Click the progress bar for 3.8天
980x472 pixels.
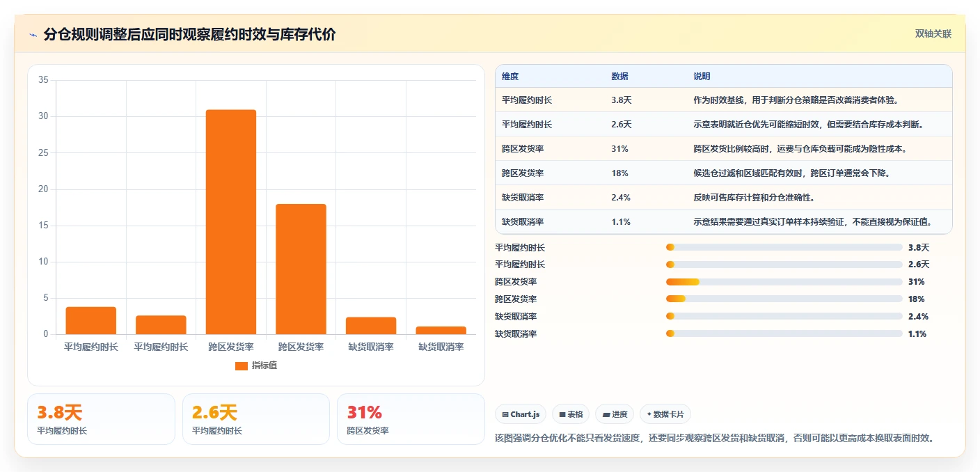[784, 247]
